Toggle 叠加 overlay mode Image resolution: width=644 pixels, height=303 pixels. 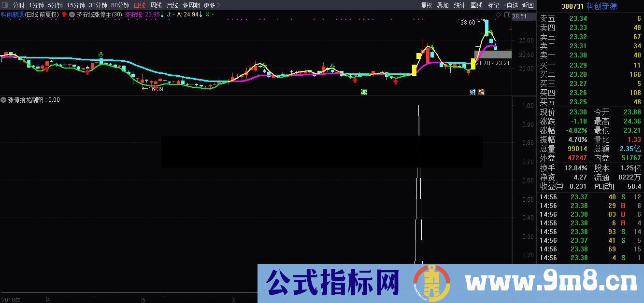coord(443,5)
